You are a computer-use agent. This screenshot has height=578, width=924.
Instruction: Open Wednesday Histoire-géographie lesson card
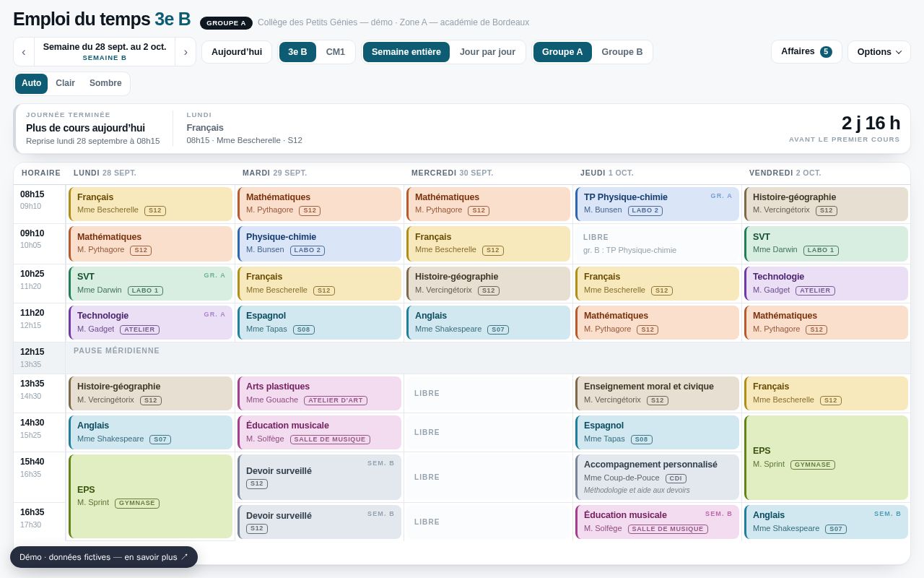click(x=488, y=284)
